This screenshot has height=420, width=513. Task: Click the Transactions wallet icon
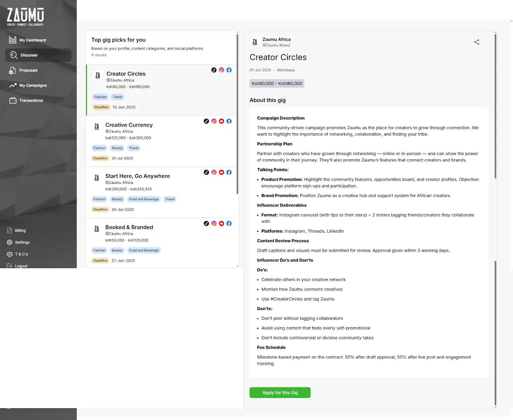13,100
